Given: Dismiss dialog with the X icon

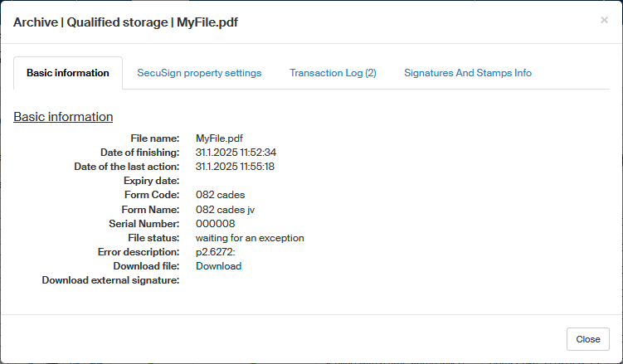Looking at the screenshot, I should [604, 20].
